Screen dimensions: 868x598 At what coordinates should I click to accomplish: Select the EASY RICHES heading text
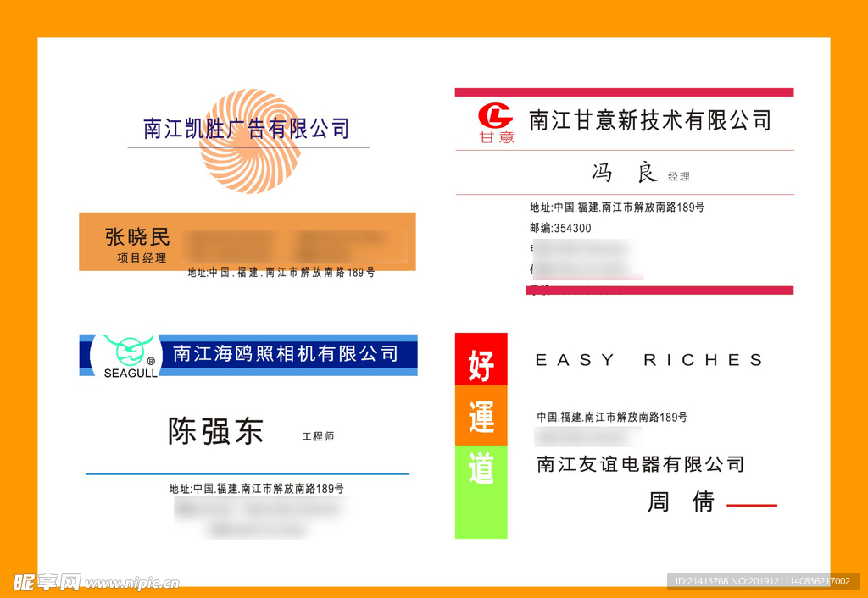pos(649,360)
